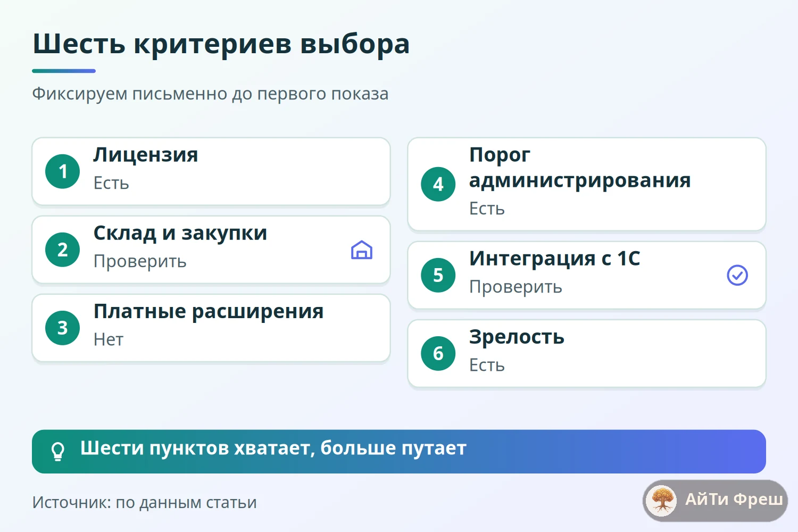Click the Лицензия card title
The image size is (798, 532).
[146, 155]
